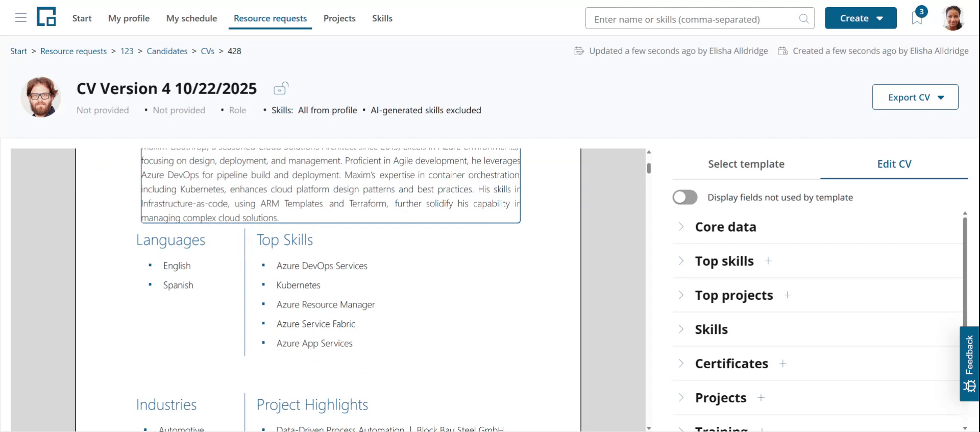Image resolution: width=980 pixels, height=432 pixels.
Task: Switch to the Edit CV tab
Action: [x=894, y=164]
